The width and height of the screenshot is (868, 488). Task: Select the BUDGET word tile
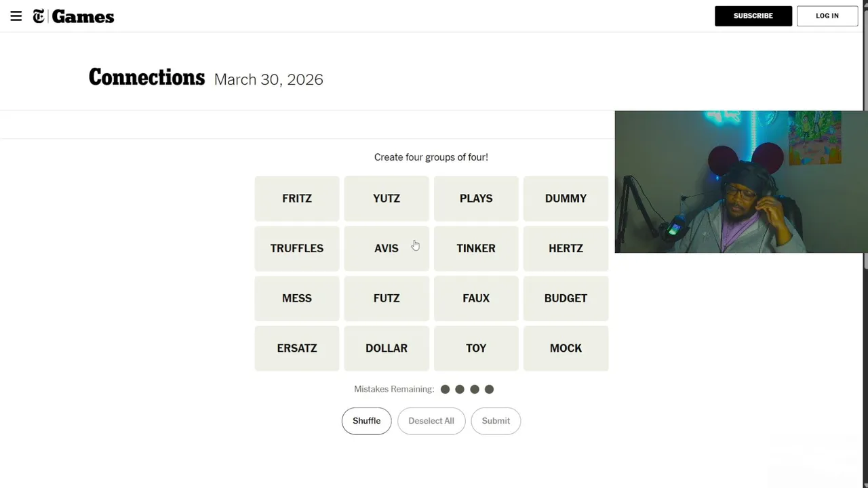pos(566,298)
